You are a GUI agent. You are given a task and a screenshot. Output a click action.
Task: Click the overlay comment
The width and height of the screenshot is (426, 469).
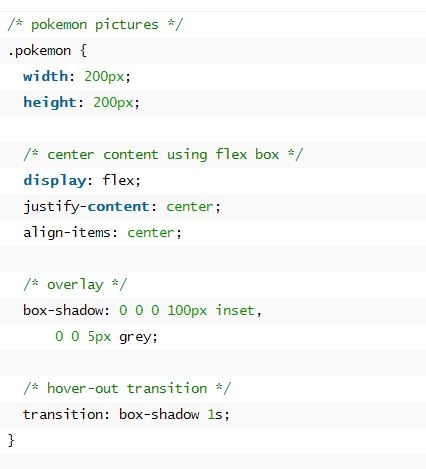pyautogui.click(x=75, y=285)
